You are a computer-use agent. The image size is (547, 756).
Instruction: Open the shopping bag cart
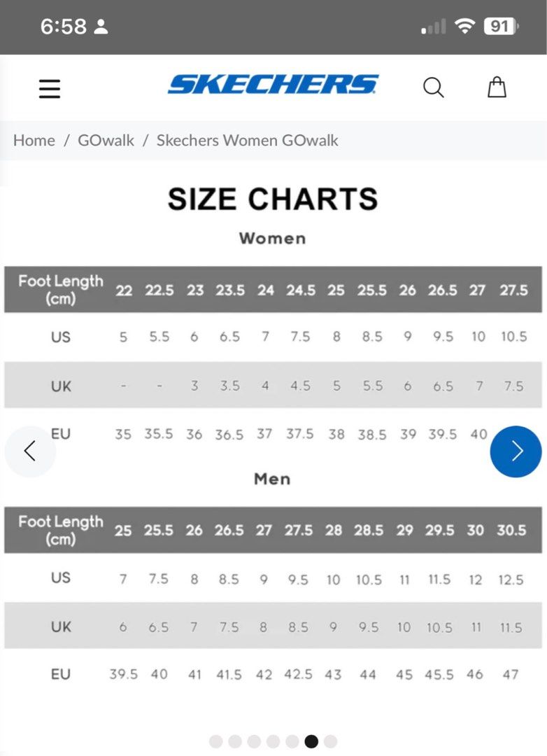coord(497,87)
